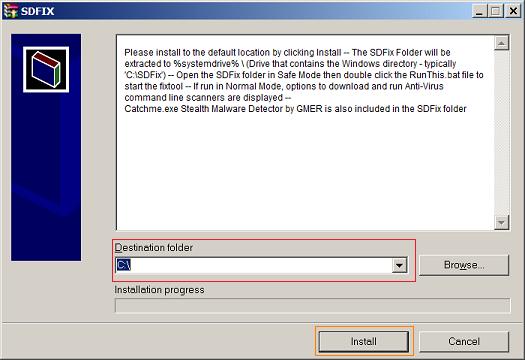525x360 pixels.
Task: Close the SDFIX window
Action: point(513,11)
